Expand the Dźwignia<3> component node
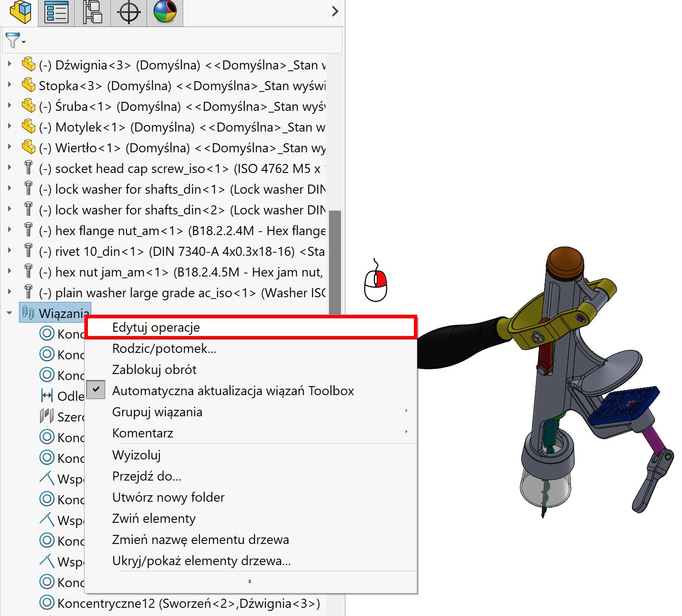The width and height of the screenshot is (682, 616). pos(9,64)
